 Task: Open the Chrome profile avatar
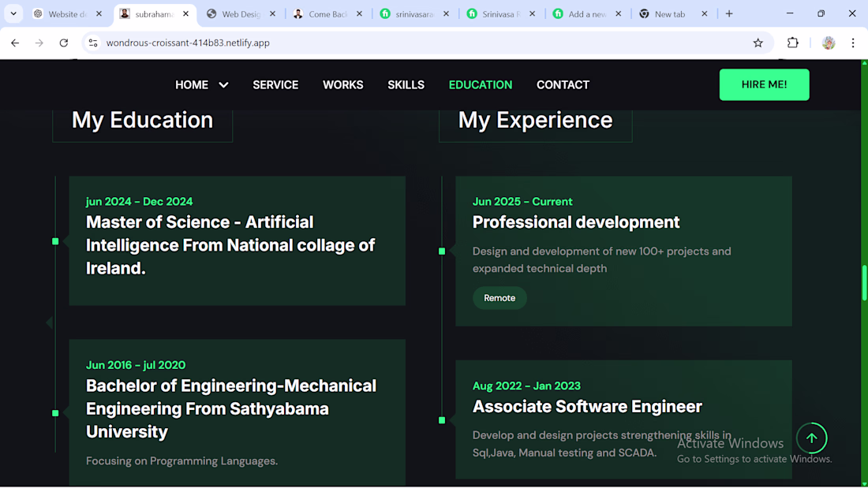tap(829, 43)
